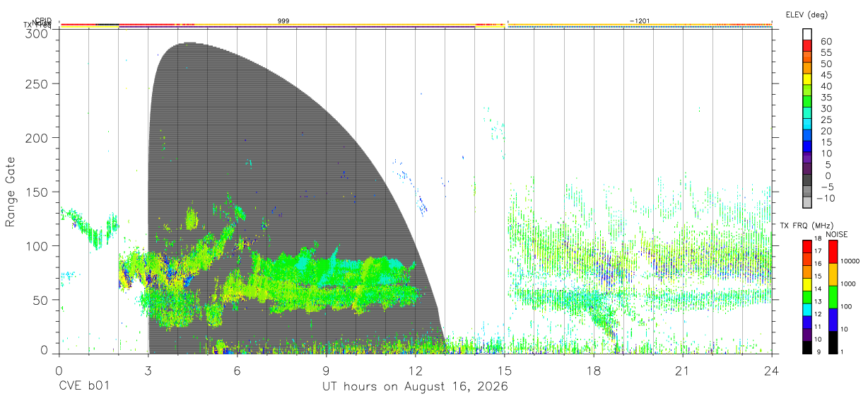Click the '15' hour tick on the time axis
Screen dimensions: 868x401
tap(505, 371)
